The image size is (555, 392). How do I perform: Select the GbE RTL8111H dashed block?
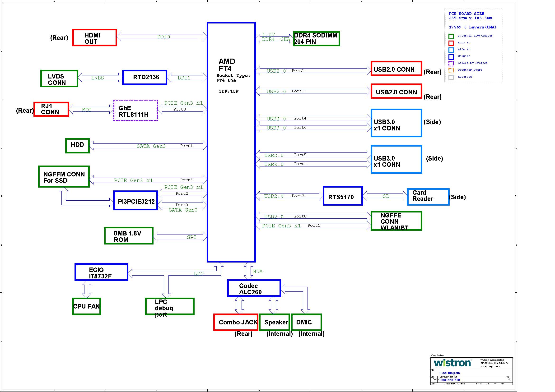pyautogui.click(x=136, y=111)
